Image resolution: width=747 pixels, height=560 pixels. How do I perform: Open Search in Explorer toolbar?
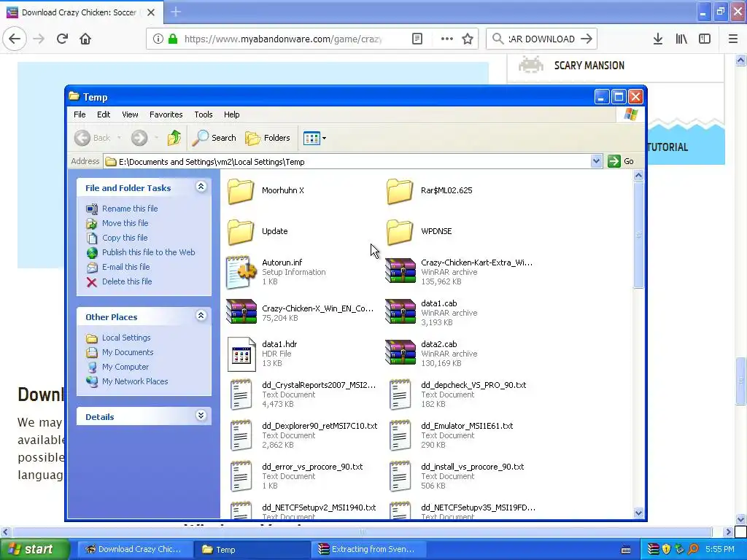click(x=214, y=138)
